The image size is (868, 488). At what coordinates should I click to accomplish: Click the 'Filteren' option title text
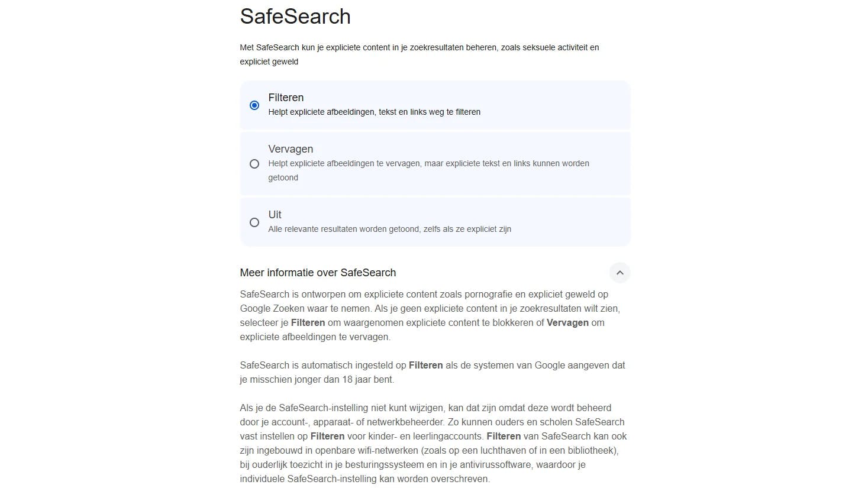pyautogui.click(x=286, y=98)
